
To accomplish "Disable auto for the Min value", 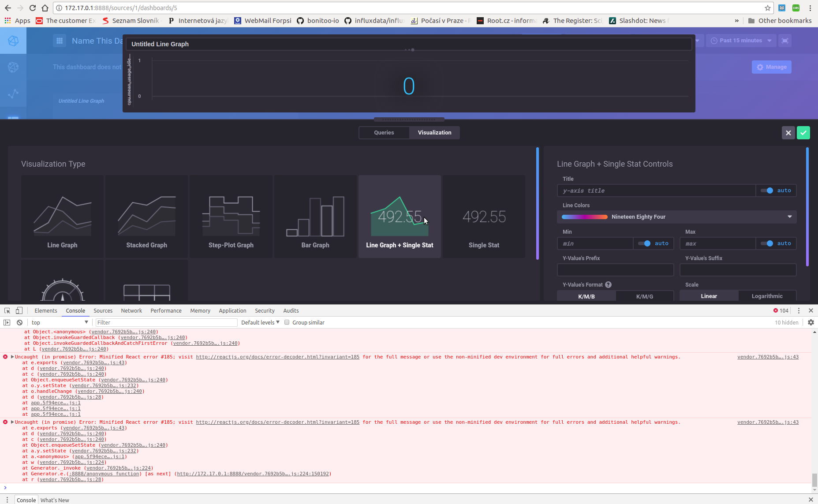I will click(x=646, y=243).
